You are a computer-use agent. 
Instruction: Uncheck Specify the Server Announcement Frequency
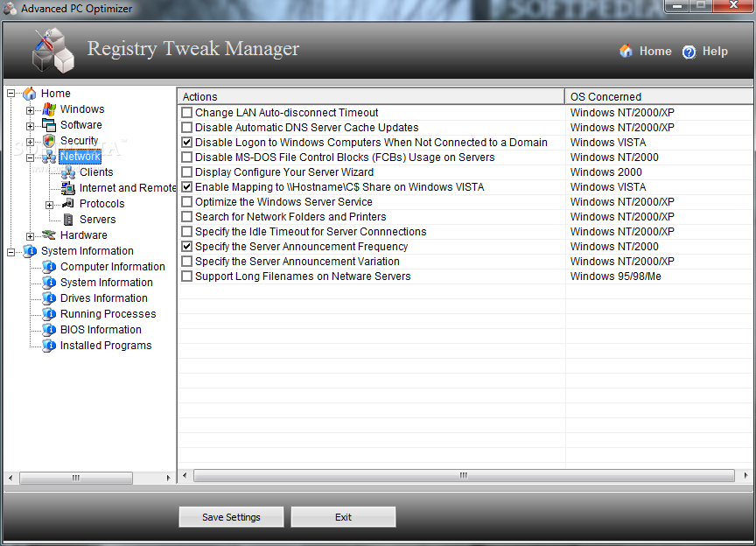point(187,247)
